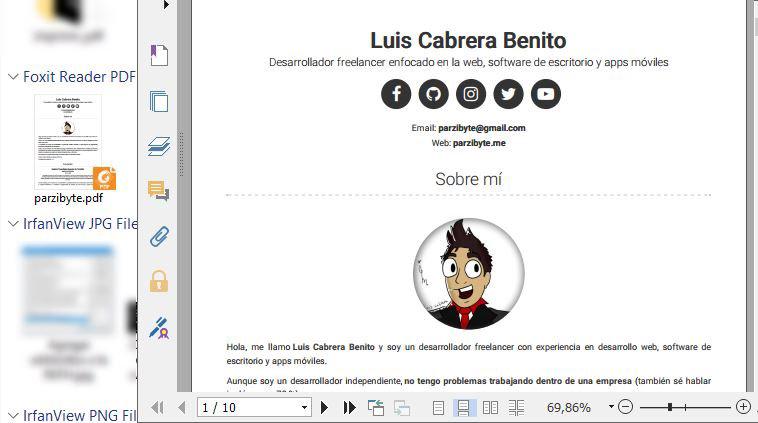Open the Layers panel

point(158,146)
